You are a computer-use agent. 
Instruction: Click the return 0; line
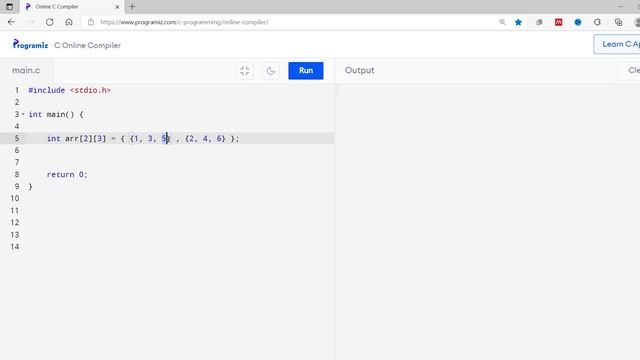67,174
